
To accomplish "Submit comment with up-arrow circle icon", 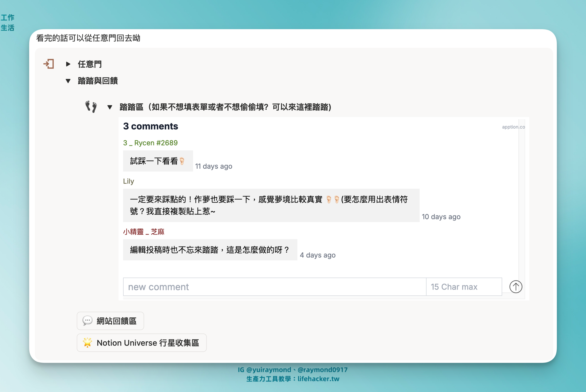I will click(516, 287).
